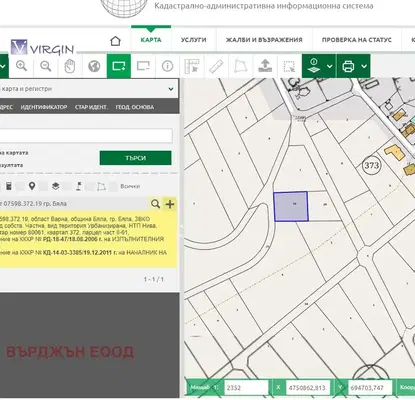Select the ИДЕНТИФИКАТОР search tab
This screenshot has width=415, height=400.
[x=44, y=107]
